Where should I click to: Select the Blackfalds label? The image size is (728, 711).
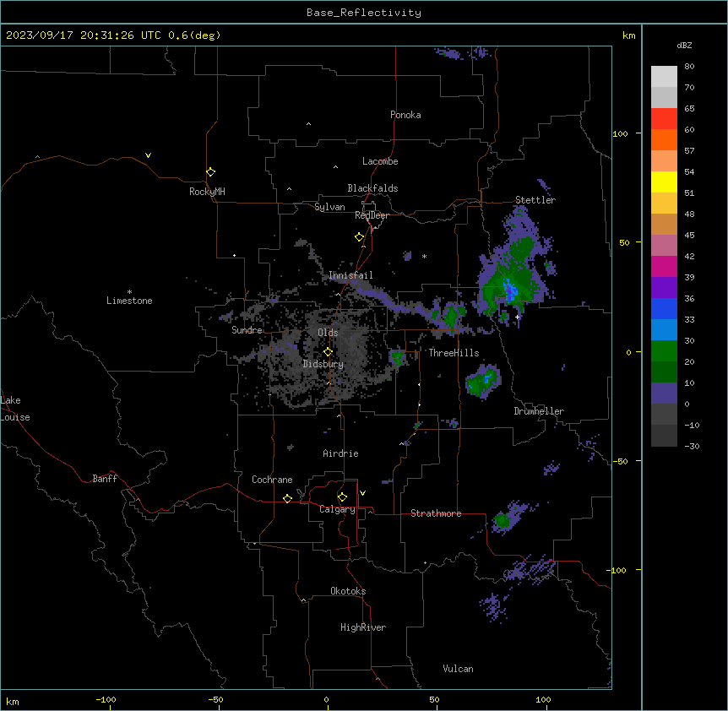[372, 188]
